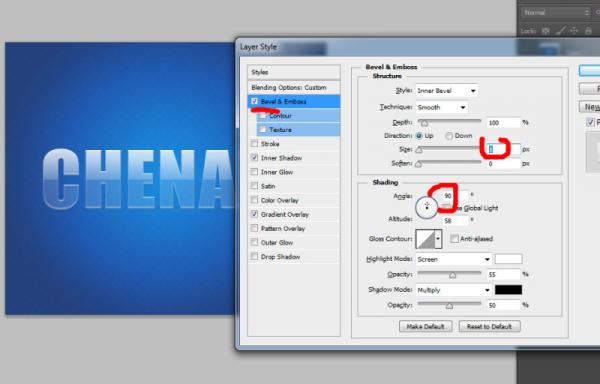The image size is (600, 384).
Task: Open the layer blend mode dropdown showing Normal
Action: [556, 13]
